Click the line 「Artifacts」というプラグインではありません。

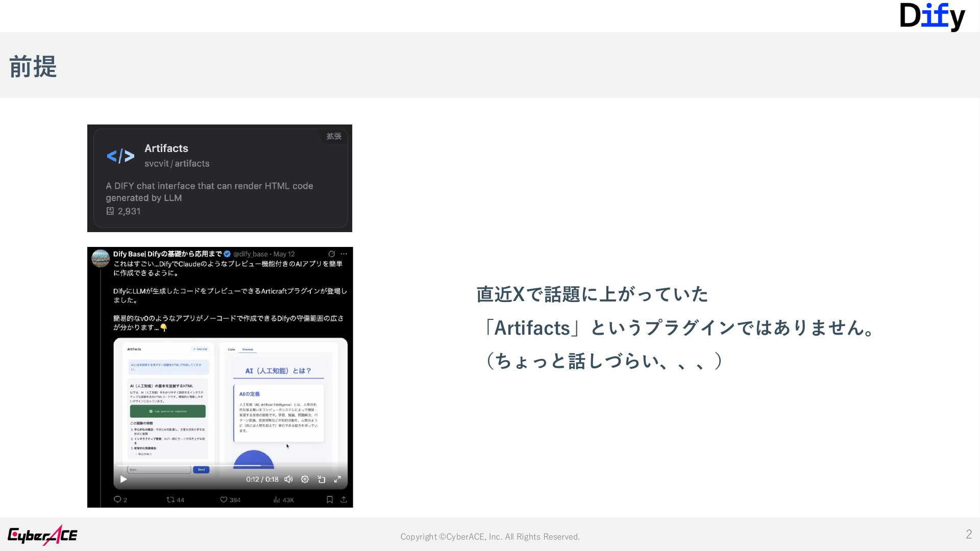point(676,328)
